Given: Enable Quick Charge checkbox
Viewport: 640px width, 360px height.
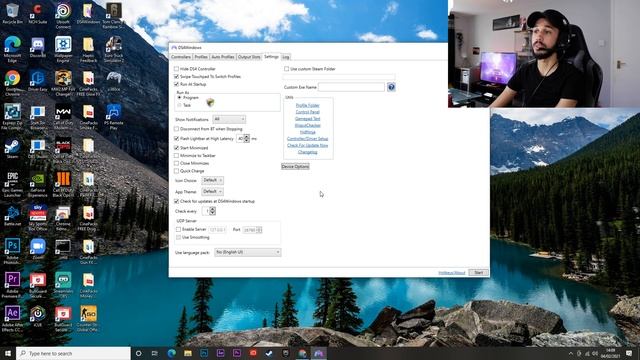Looking at the screenshot, I should [x=176, y=171].
